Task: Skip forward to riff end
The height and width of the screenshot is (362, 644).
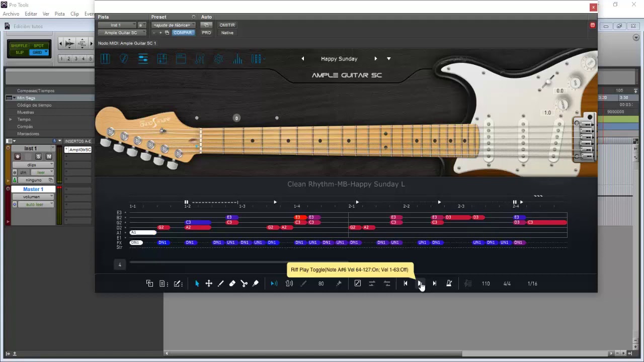Action: pyautogui.click(x=435, y=284)
